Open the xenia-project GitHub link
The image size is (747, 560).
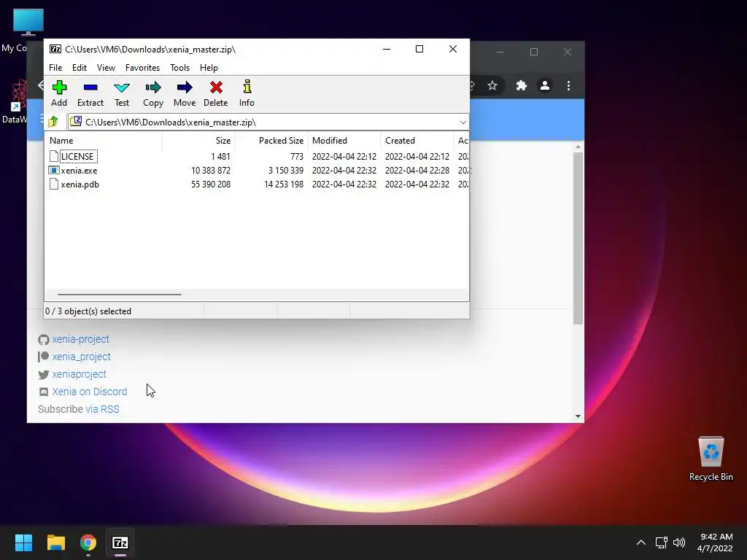tap(80, 339)
